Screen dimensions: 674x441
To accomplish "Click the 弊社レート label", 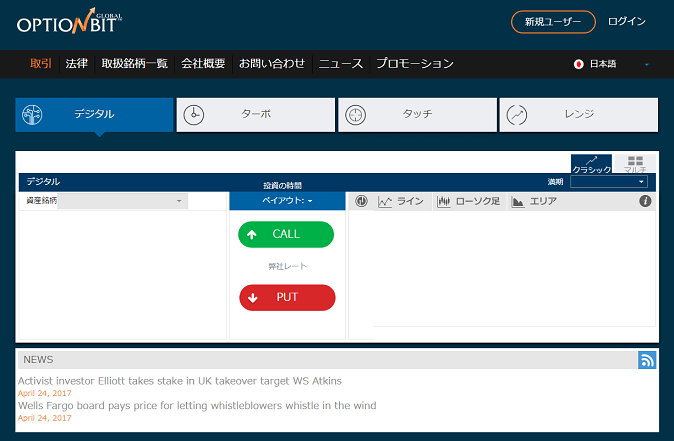I will pos(287,266).
